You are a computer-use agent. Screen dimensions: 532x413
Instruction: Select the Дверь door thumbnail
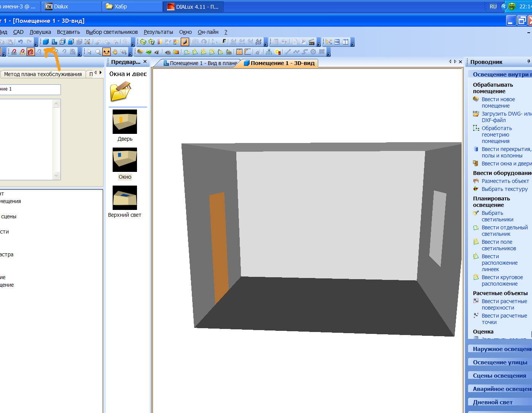tap(125, 122)
